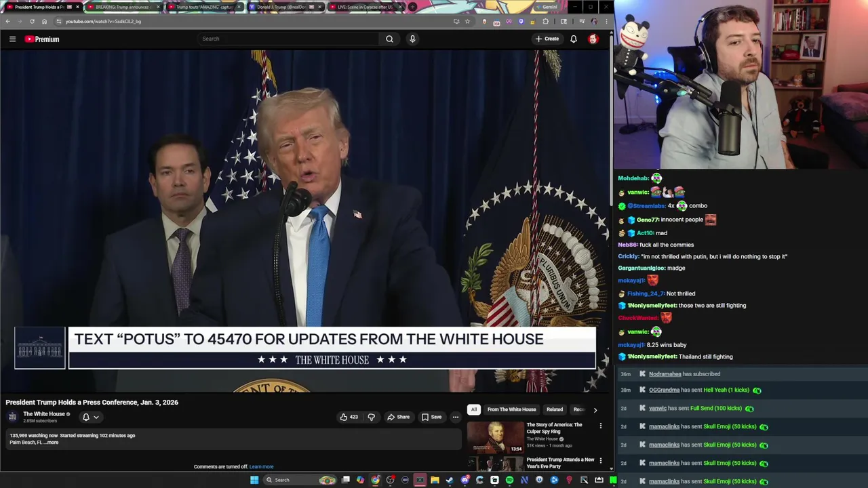Focus the YouTube search field
The image size is (868, 488).
288,39
